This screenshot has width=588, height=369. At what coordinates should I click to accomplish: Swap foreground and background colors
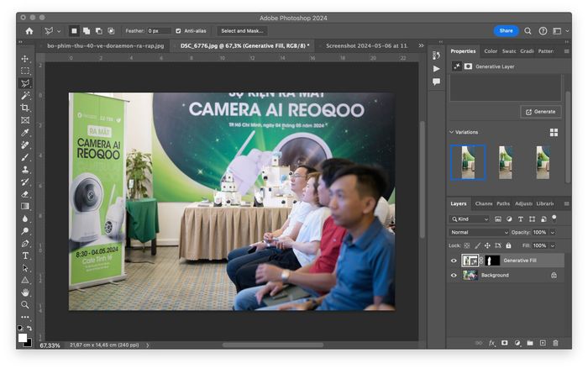[29, 328]
